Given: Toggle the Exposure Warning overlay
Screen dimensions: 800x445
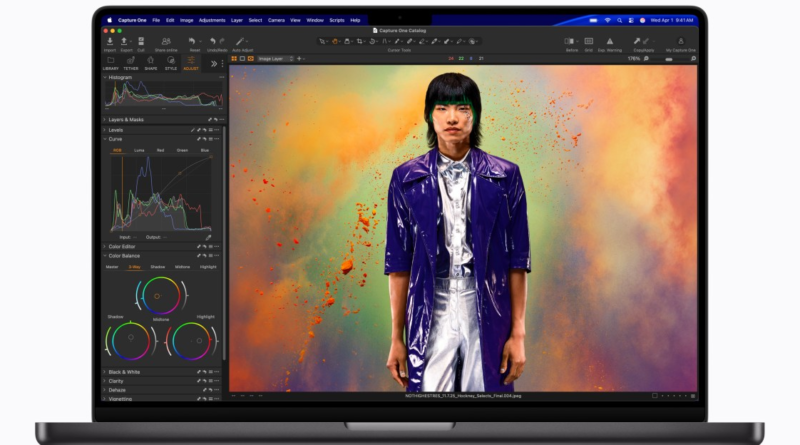Looking at the screenshot, I should [608, 41].
